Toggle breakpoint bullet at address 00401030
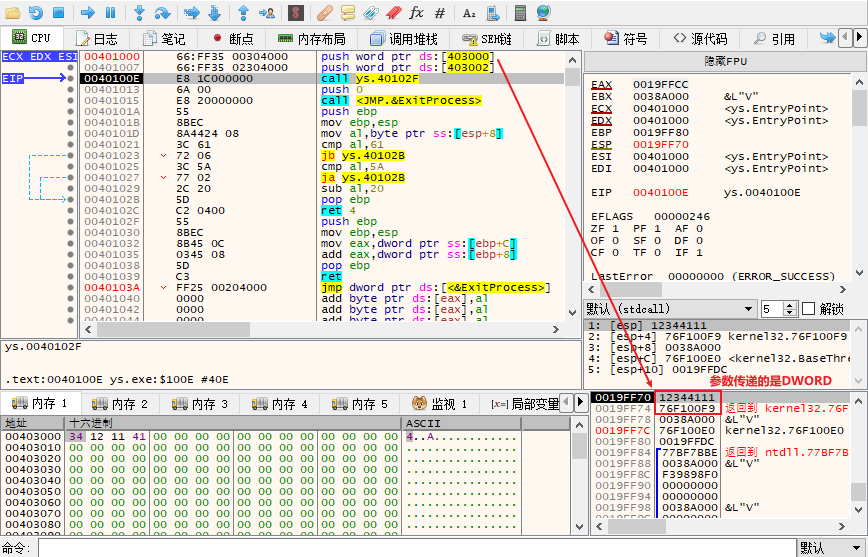This screenshot has width=868, height=557. point(70,233)
